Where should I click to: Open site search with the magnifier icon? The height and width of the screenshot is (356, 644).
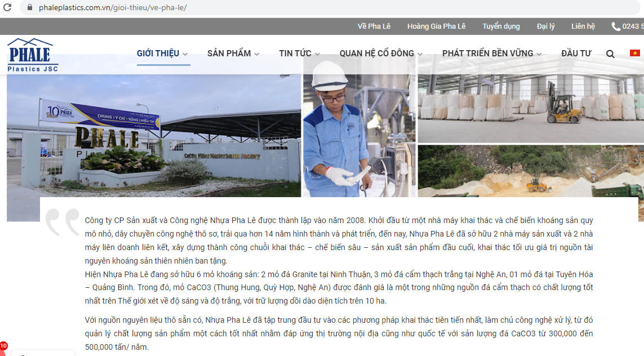click(x=610, y=54)
